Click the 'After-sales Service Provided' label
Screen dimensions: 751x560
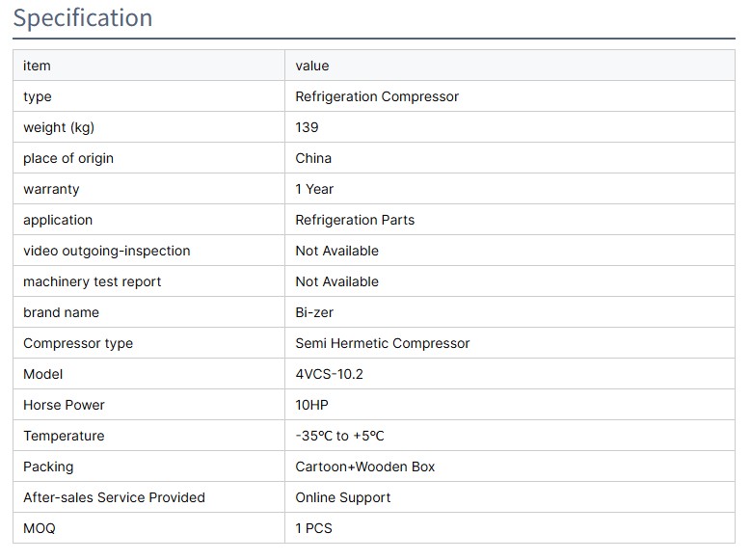pos(114,497)
